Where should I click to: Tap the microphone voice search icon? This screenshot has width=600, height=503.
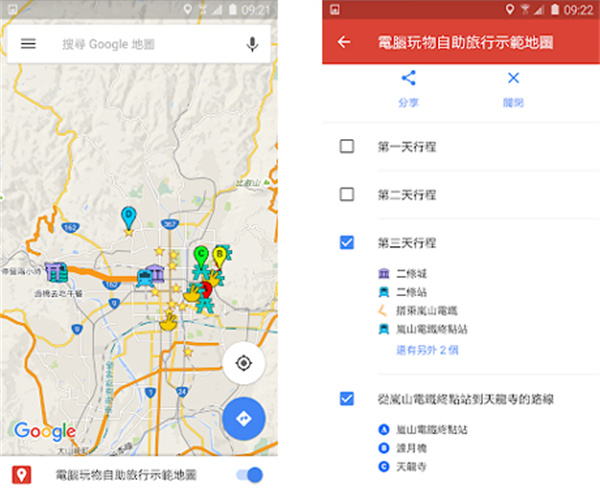click(x=252, y=44)
